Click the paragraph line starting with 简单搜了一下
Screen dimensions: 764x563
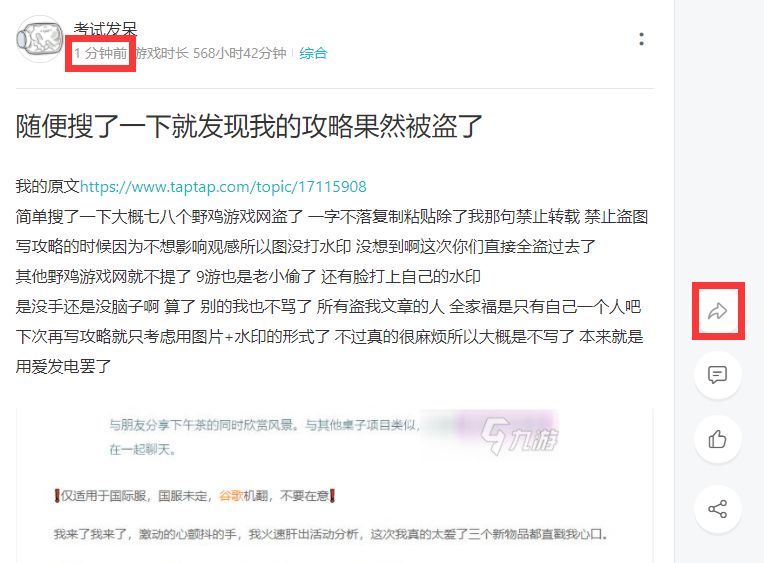332,216
